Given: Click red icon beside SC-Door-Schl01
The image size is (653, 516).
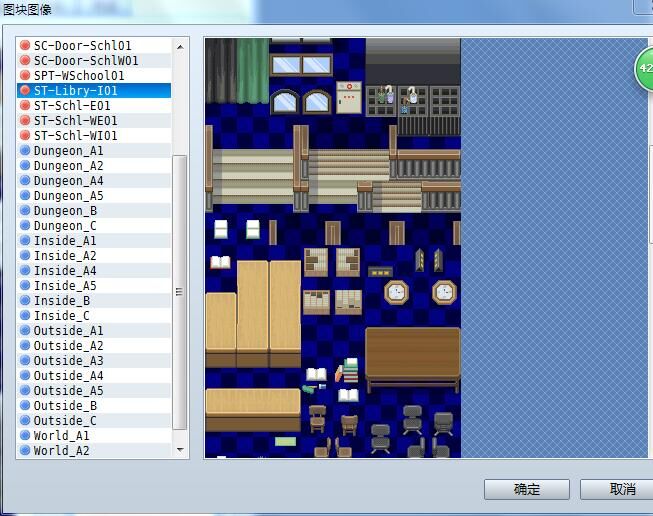Looking at the screenshot, I should 25,45.
